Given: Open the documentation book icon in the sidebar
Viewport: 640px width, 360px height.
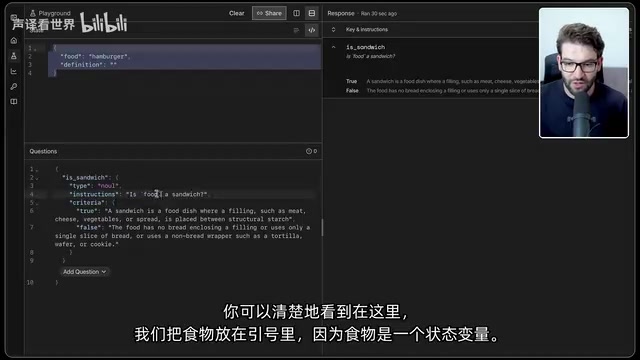Looking at the screenshot, I should (14, 101).
